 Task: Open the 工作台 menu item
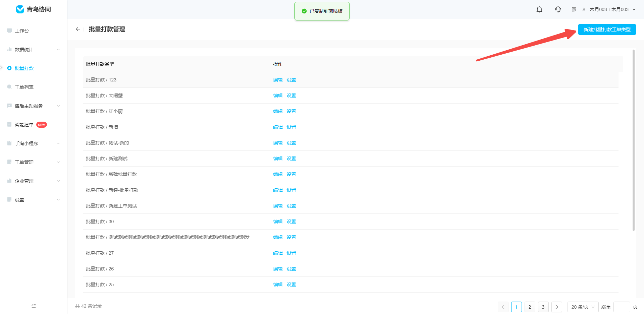(x=22, y=31)
